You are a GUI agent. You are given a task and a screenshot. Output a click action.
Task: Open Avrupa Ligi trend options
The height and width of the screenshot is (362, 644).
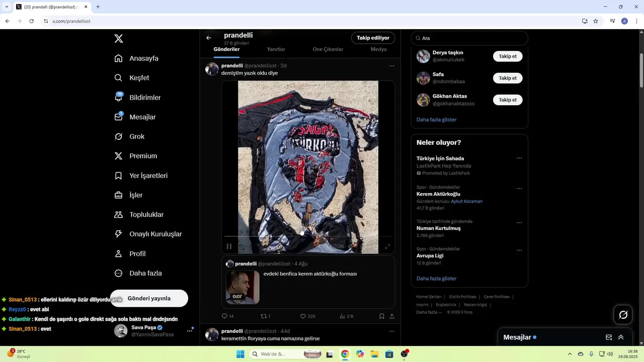click(519, 250)
